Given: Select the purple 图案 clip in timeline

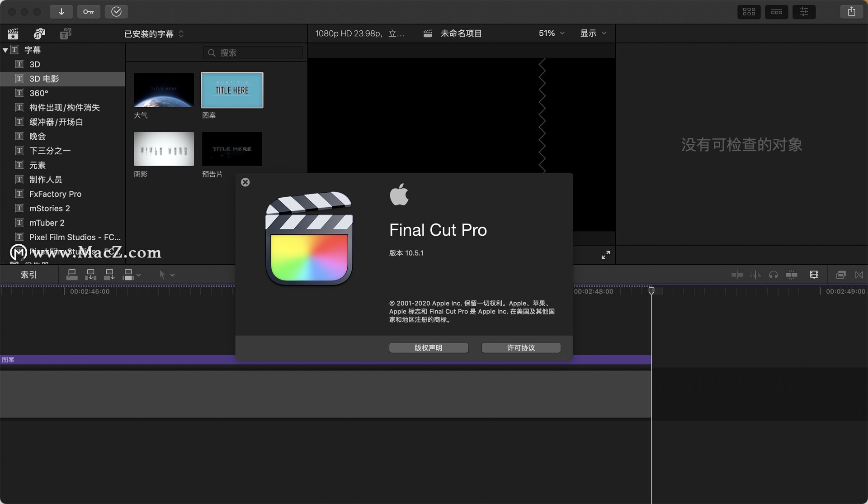Looking at the screenshot, I should [x=325, y=360].
